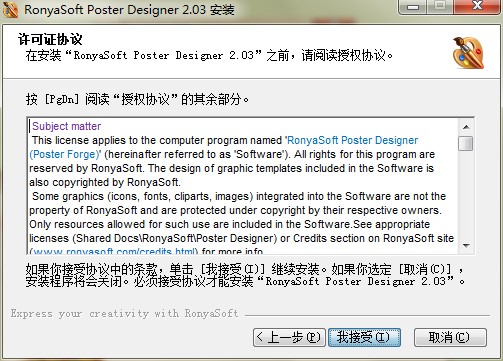Screen dimensions: 503x361
Task: Click the paint palette logo in the header
Action: pos(468,53)
